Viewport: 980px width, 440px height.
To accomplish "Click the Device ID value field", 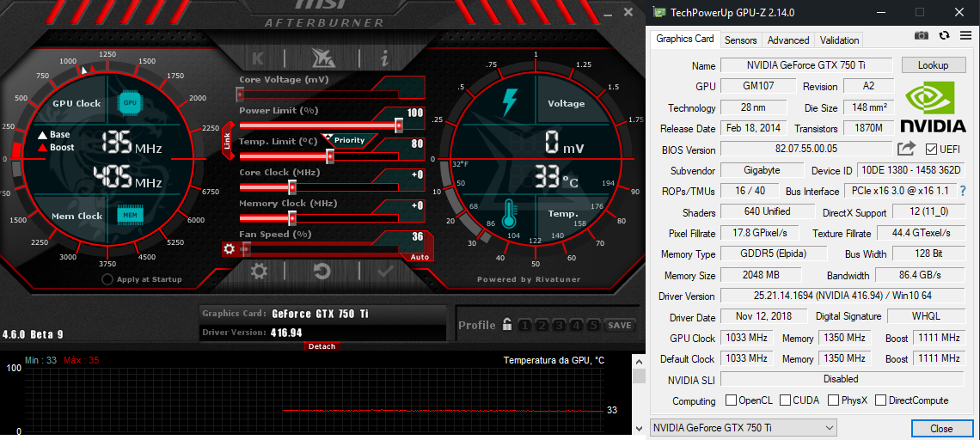I will coord(910,170).
